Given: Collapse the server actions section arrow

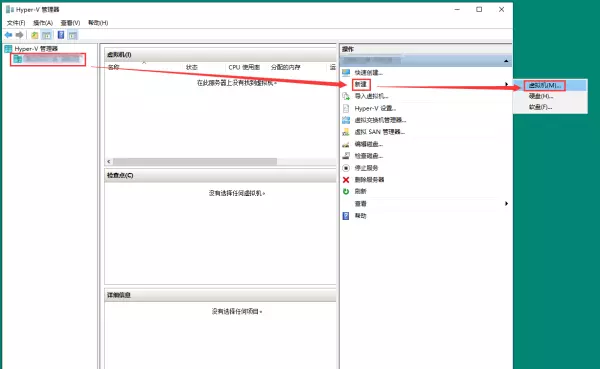Looking at the screenshot, I should tap(506, 61).
